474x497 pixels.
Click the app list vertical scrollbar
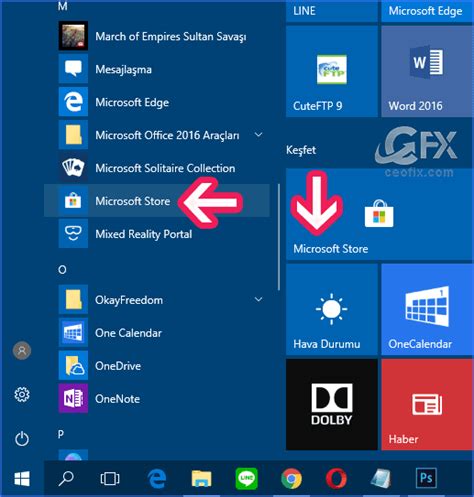(279, 237)
